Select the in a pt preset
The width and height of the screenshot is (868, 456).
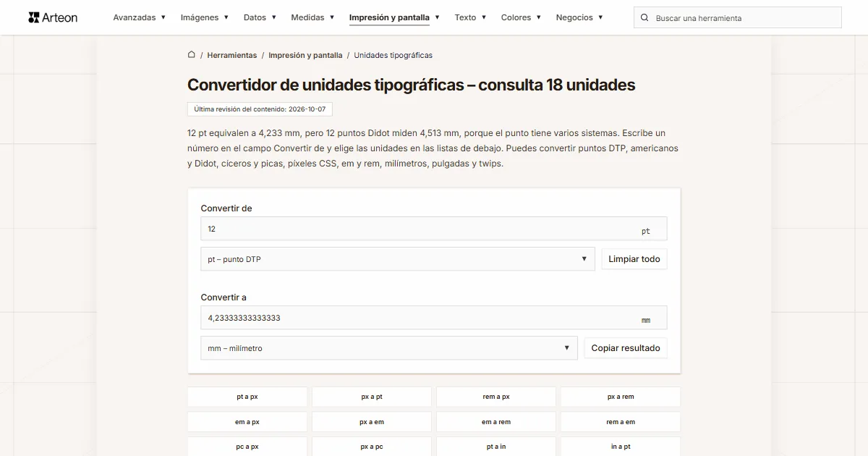click(x=621, y=447)
